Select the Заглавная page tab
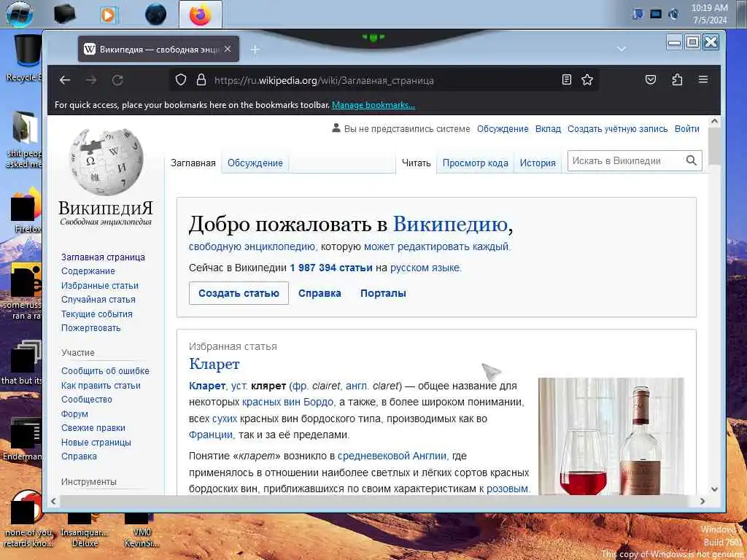 pos(193,163)
